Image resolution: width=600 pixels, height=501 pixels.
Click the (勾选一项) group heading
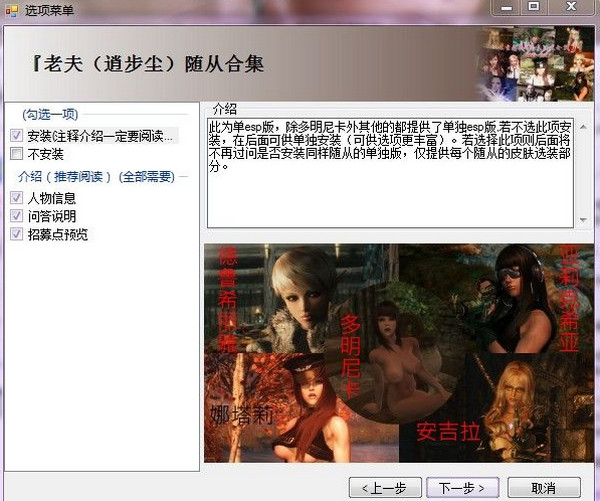[x=50, y=114]
